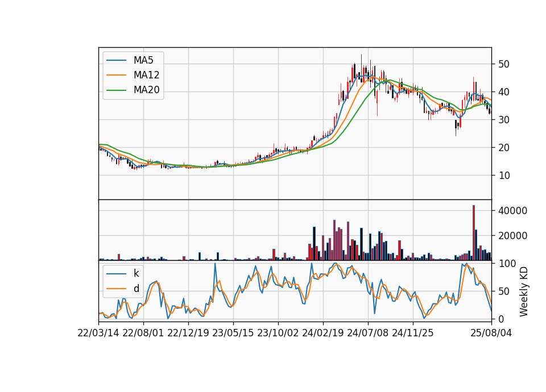Image resolution: width=546 pixels, height=392 pixels.
Task: Click the KD axis value 50
Action: pyautogui.click(x=503, y=291)
